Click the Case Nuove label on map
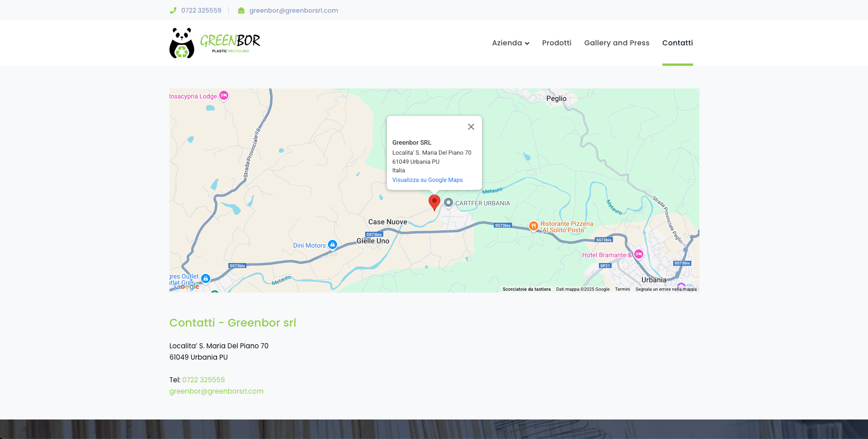This screenshot has width=868, height=439. pyautogui.click(x=387, y=222)
